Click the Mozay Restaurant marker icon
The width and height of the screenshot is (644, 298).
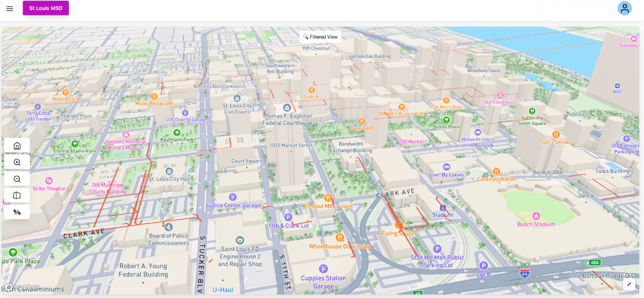(x=154, y=97)
